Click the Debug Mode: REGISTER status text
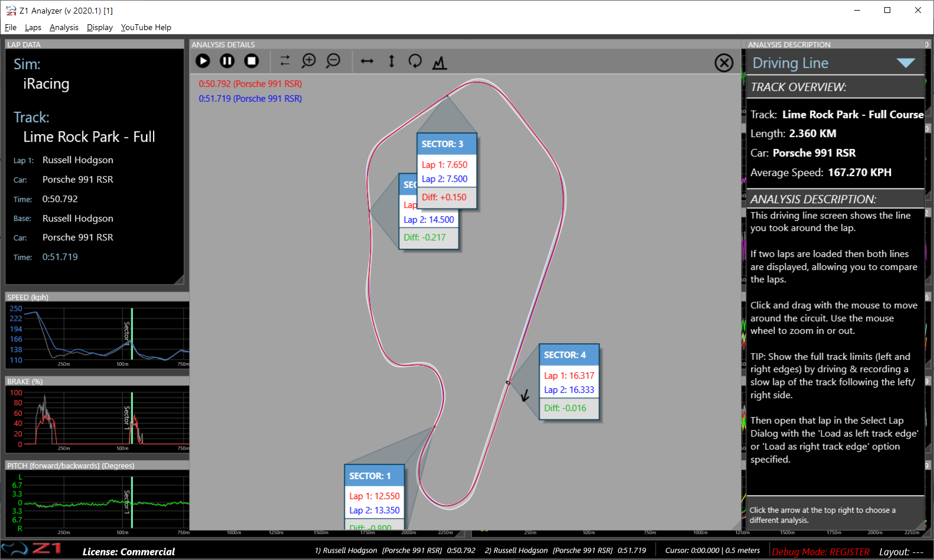Viewport: 934px width, 560px height. click(821, 552)
